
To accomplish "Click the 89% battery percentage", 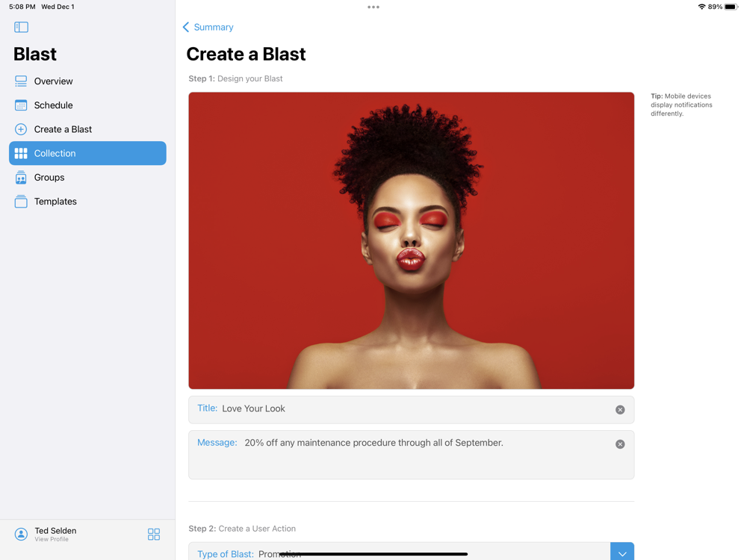I will 715,7.
